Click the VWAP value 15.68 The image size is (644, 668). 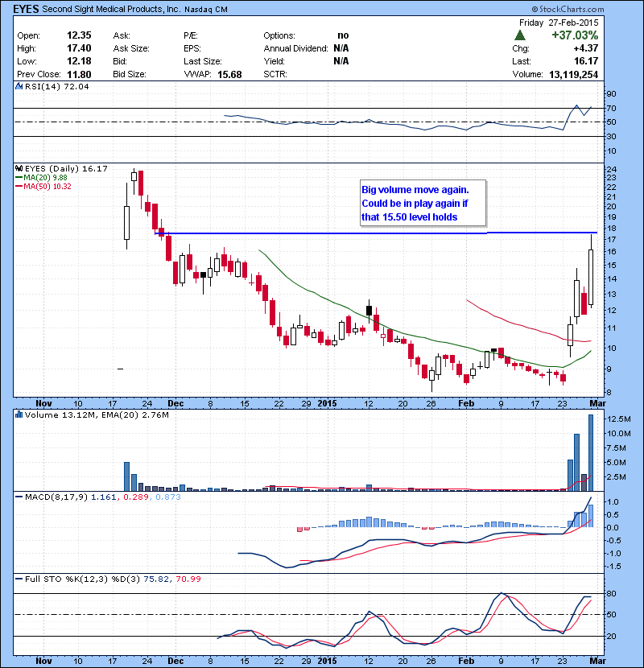click(229, 75)
